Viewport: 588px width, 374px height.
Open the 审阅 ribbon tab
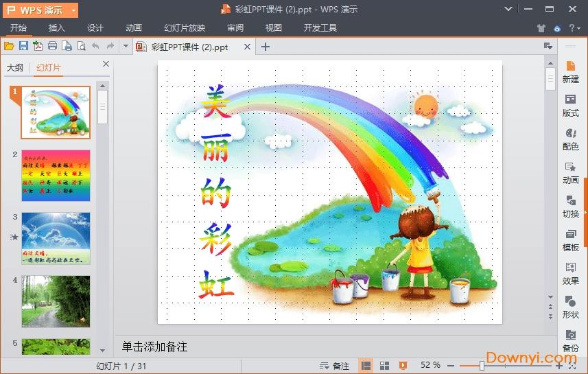[235, 27]
